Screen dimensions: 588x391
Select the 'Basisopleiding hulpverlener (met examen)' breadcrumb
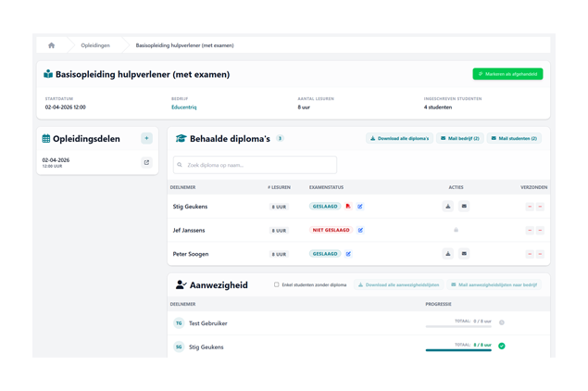coord(184,45)
